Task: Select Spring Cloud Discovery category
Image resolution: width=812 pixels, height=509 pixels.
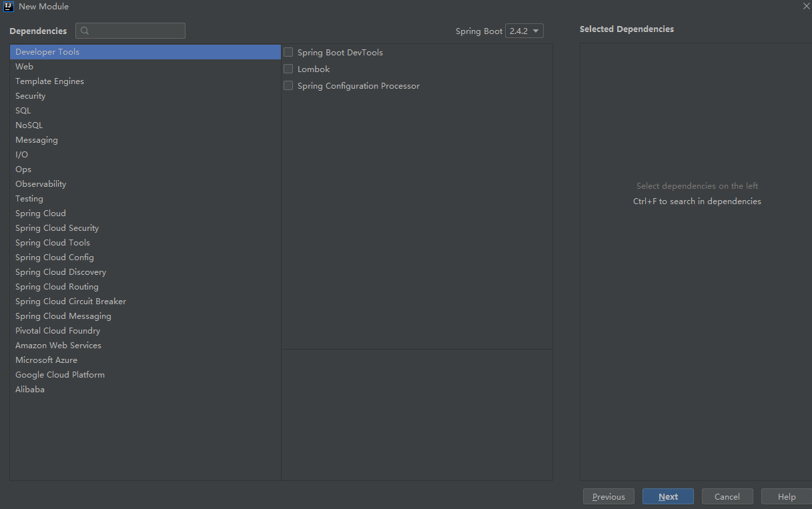Action: (145, 272)
